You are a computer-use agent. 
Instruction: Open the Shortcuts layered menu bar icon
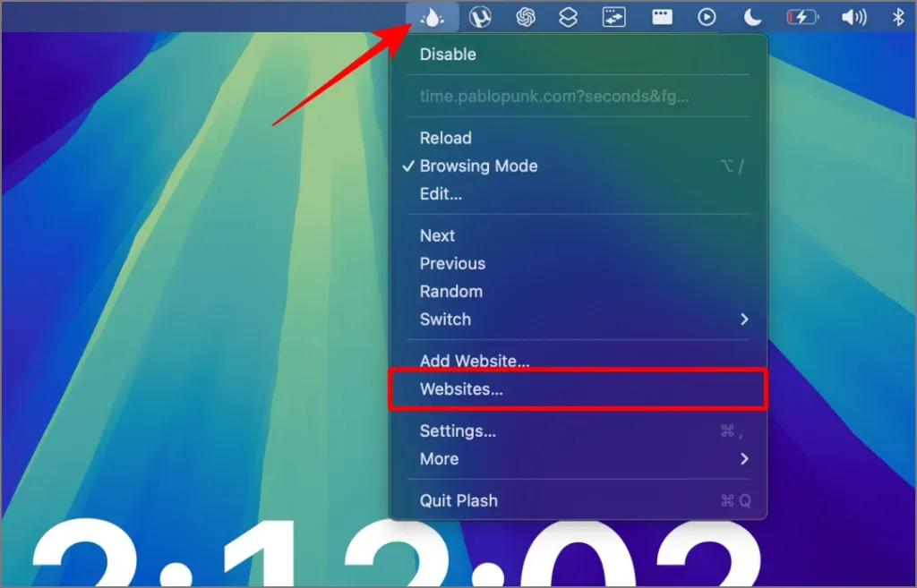(x=568, y=17)
